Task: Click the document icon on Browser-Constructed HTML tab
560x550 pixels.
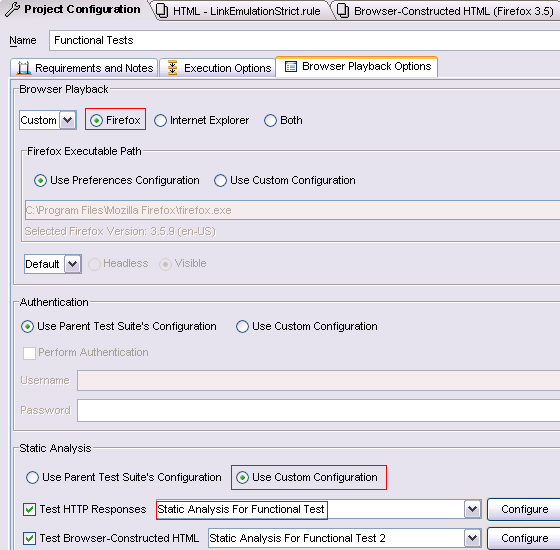Action: pyautogui.click(x=343, y=10)
